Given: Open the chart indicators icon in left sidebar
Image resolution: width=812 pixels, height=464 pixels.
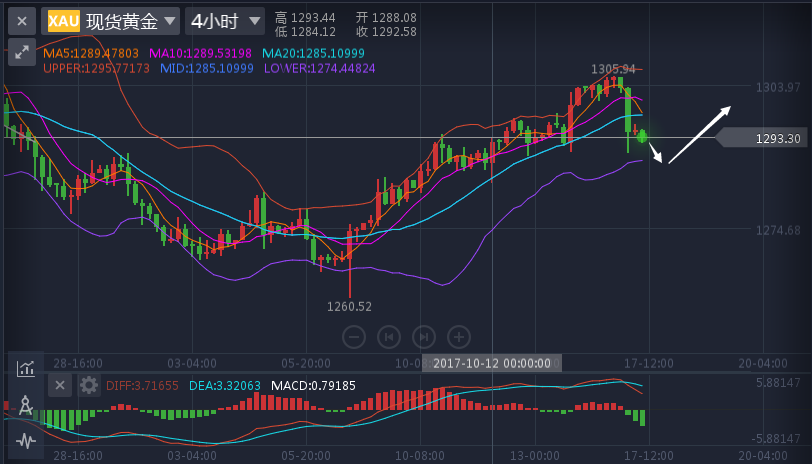Looking at the screenshot, I should pos(26,368).
